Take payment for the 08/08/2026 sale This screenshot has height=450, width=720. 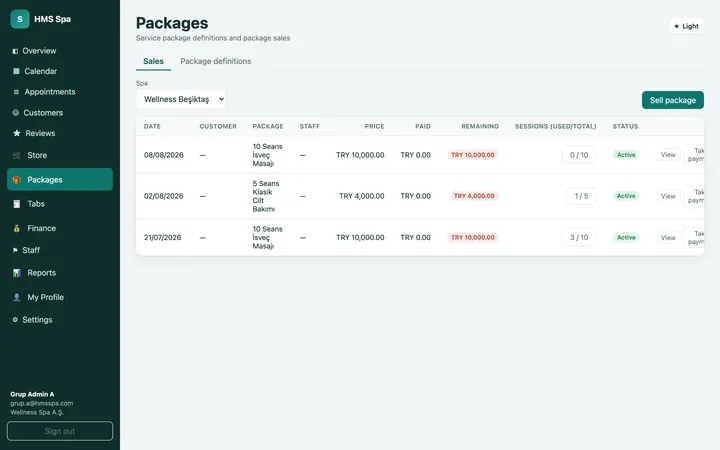coord(694,155)
